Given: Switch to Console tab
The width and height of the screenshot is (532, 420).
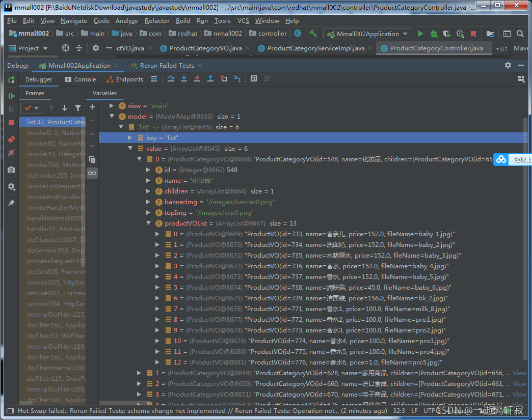Looking at the screenshot, I should pos(81,79).
